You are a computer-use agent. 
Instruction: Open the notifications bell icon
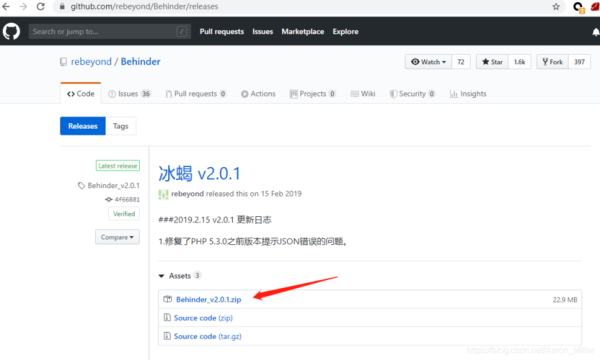(596, 32)
